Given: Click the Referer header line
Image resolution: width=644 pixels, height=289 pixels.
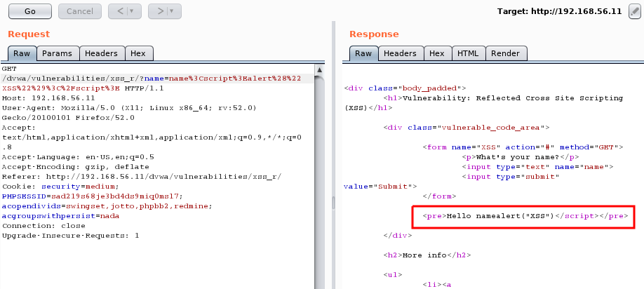Looking at the screenshot, I should point(142,177).
